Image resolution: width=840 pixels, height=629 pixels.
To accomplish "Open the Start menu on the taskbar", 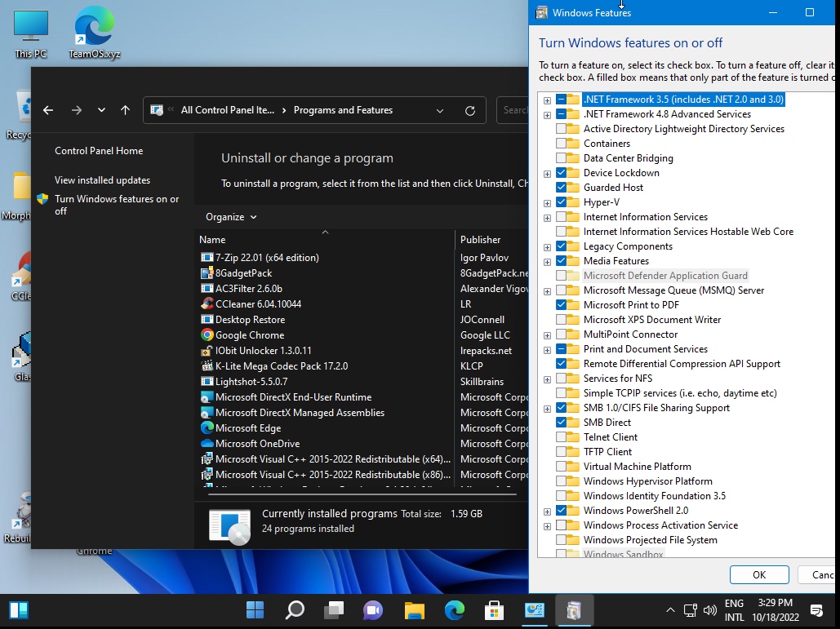I will click(256, 609).
